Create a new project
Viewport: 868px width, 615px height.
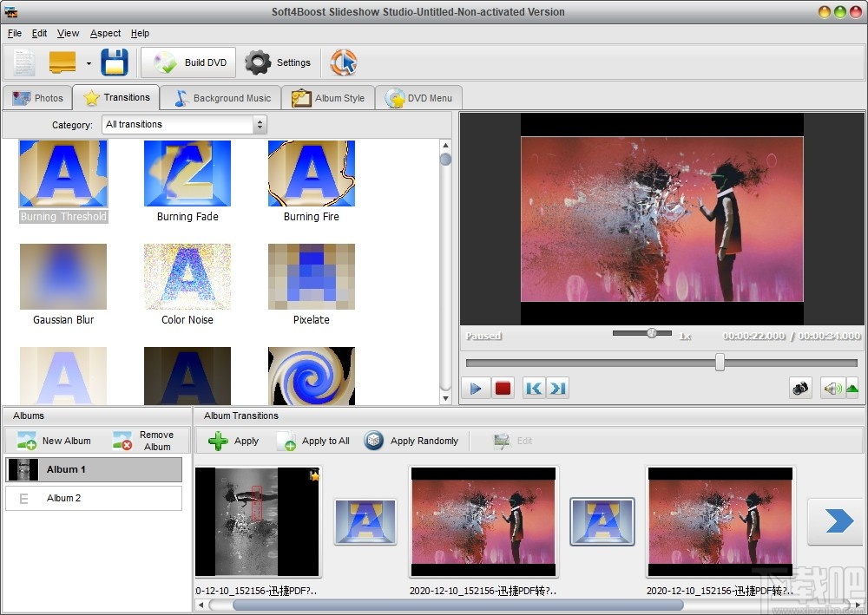[23, 62]
